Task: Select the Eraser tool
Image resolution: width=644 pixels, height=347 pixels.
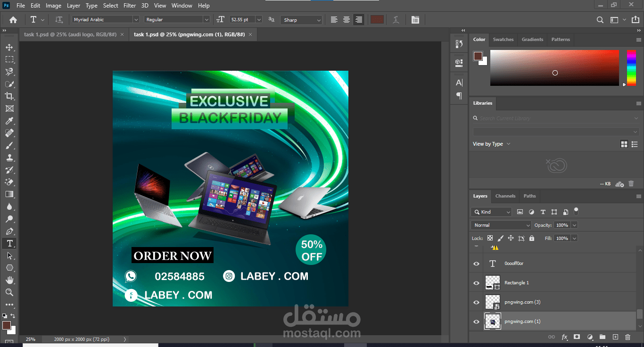Action: click(x=9, y=182)
